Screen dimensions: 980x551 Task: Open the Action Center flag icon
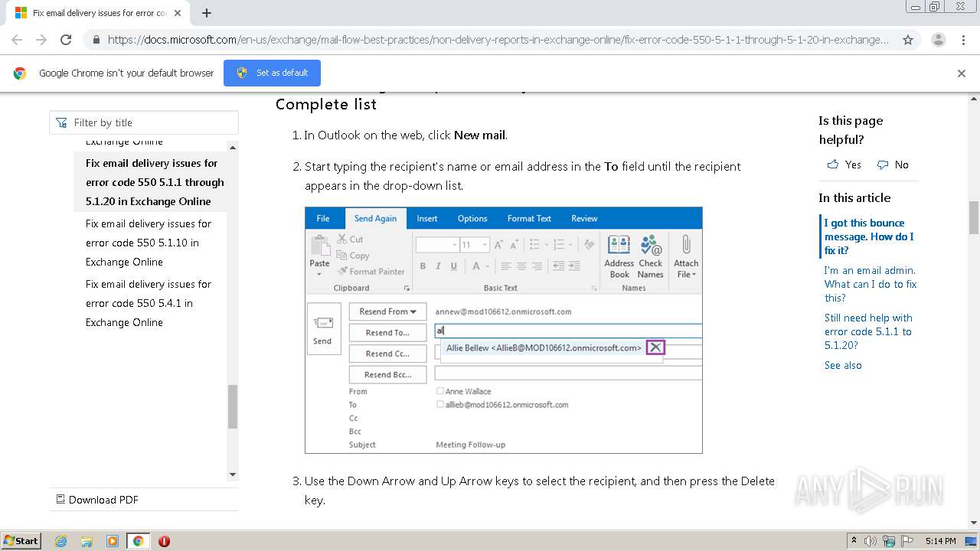(x=907, y=541)
